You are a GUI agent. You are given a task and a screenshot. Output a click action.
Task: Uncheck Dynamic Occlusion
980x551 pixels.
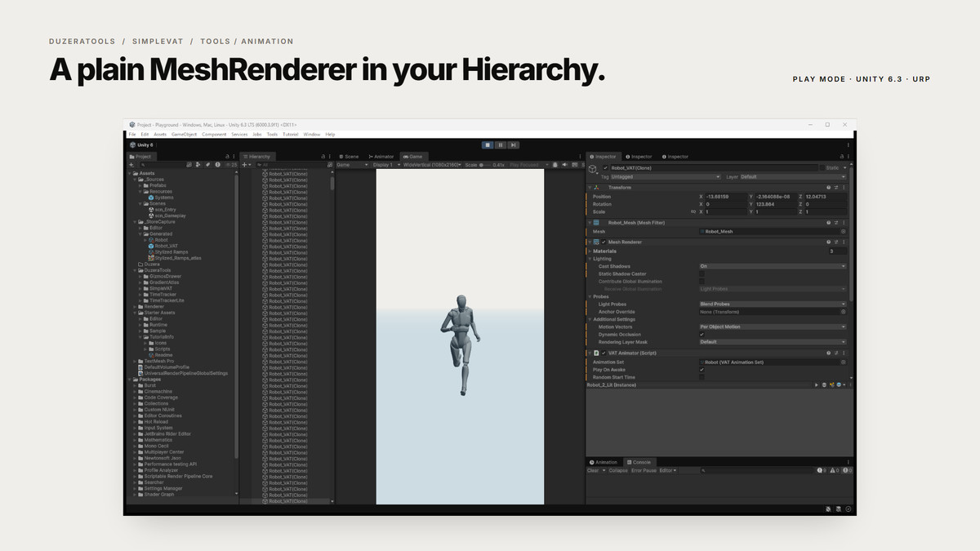coord(702,335)
